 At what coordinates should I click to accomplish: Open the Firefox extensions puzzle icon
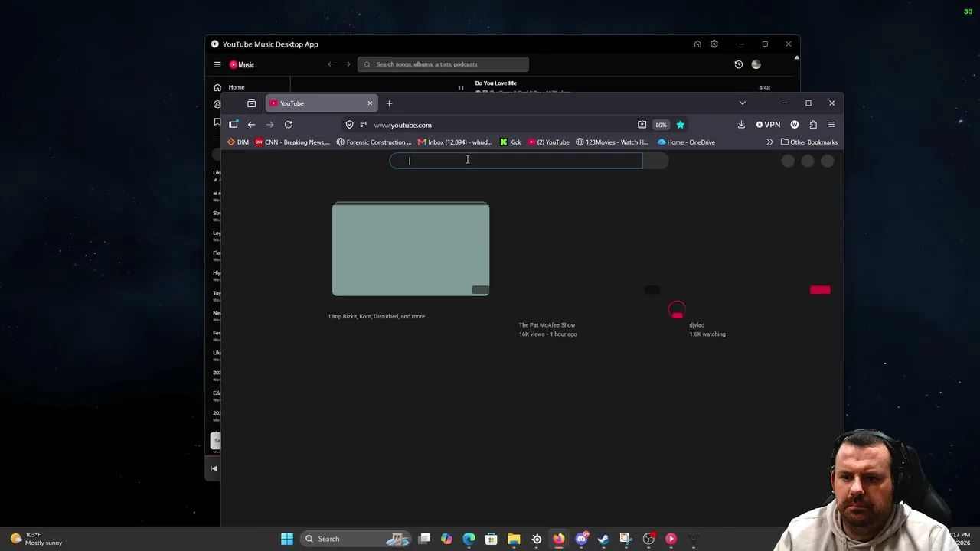[x=813, y=125]
